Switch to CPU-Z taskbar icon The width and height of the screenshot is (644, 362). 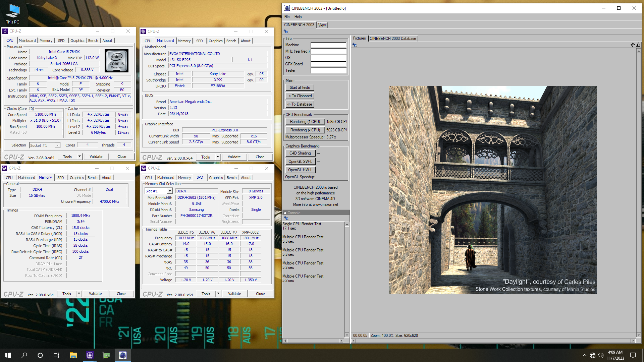(x=90, y=355)
